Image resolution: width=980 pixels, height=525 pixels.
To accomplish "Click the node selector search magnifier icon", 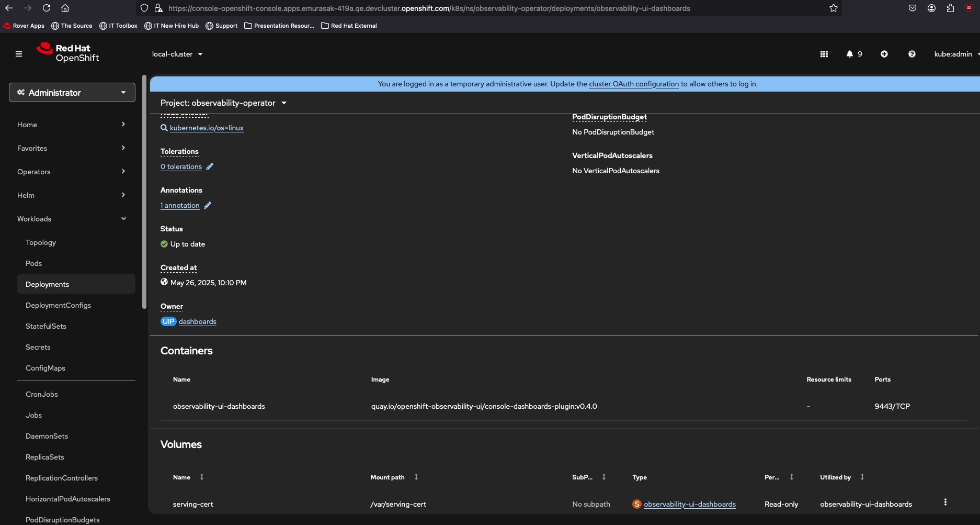I will [x=164, y=128].
